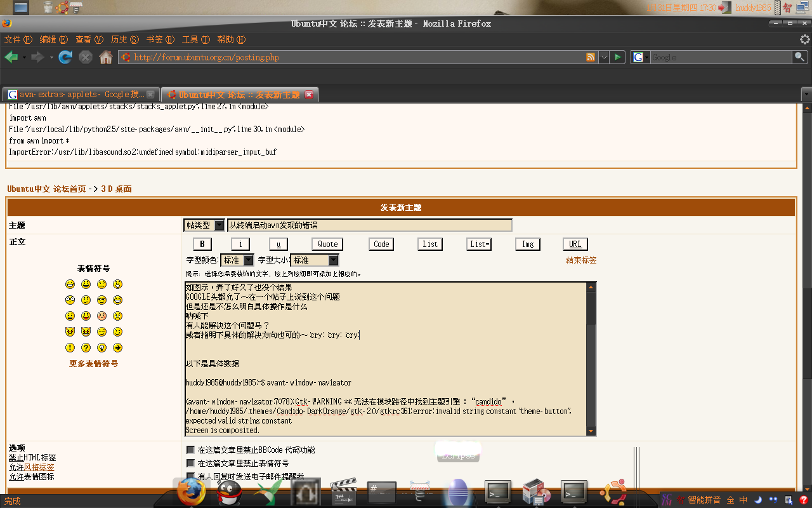The width and height of the screenshot is (812, 508).
Task: Open the software installer package dock icon
Action: pos(536,492)
